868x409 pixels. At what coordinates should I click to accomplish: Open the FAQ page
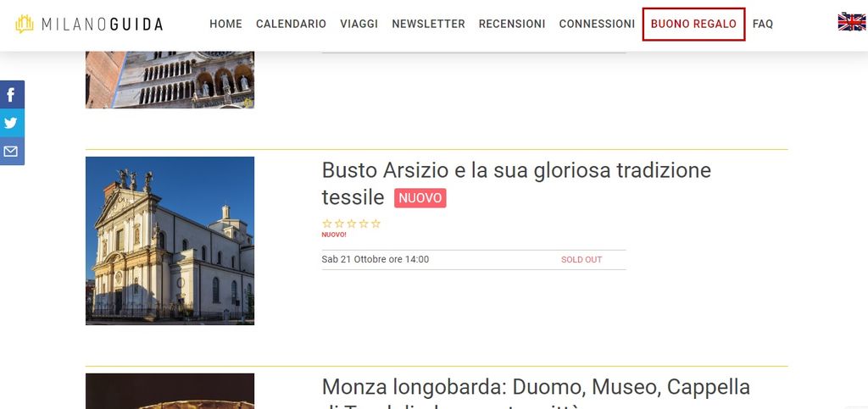click(x=763, y=24)
